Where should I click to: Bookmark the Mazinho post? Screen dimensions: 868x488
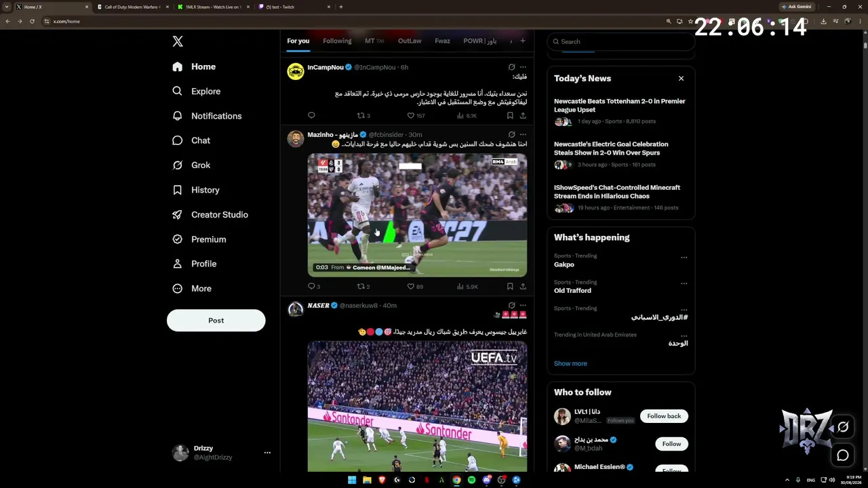(510, 287)
